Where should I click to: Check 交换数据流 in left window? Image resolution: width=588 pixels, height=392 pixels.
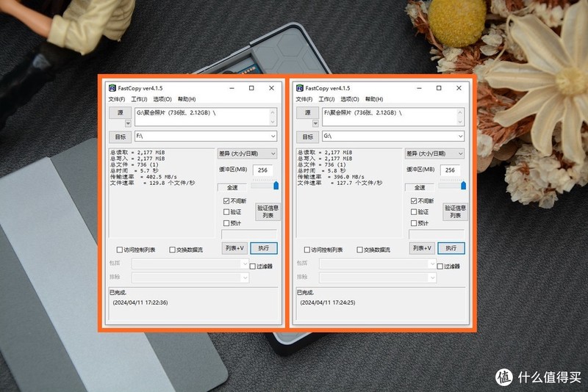pyautogui.click(x=172, y=250)
